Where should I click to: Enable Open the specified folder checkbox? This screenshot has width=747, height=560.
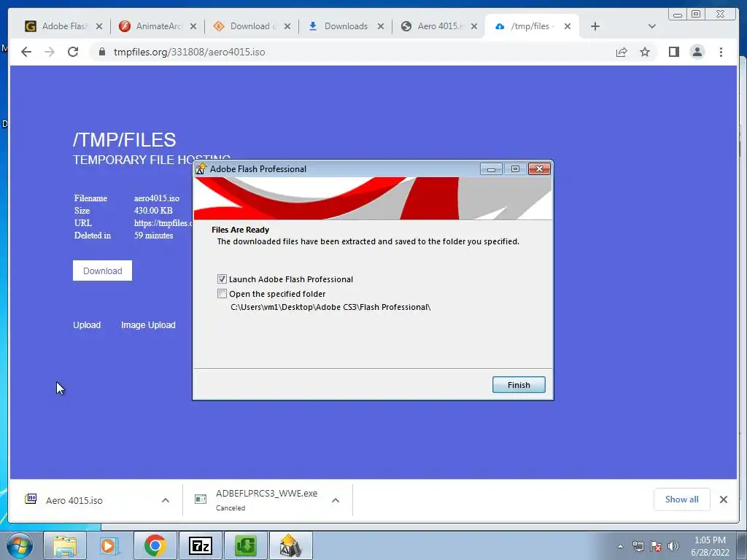pos(222,293)
